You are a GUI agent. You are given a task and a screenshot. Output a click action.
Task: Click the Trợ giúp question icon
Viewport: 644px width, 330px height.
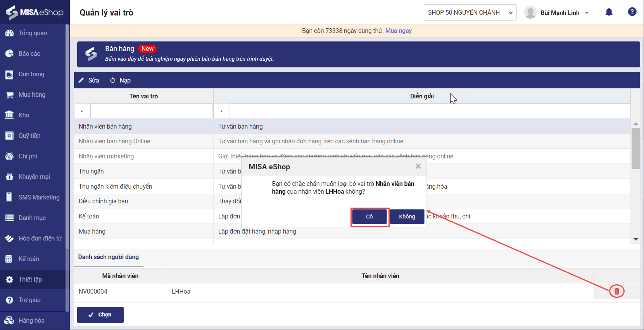(9, 300)
